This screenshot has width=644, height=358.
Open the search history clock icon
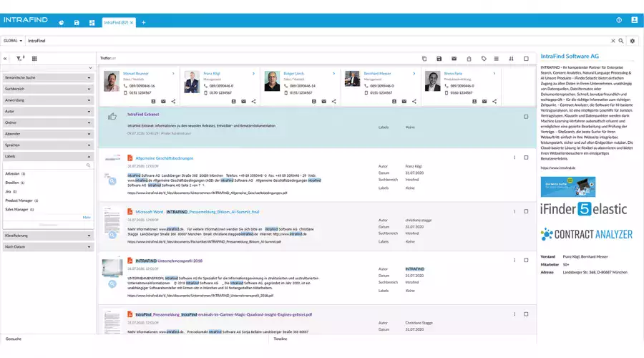tap(62, 23)
